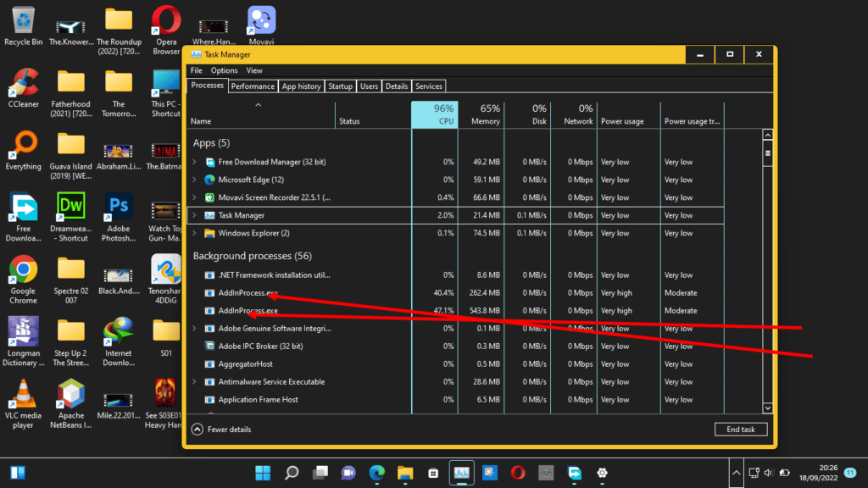Launch Apache NetBeans IDE shortcut
This screenshot has height=488, width=868.
pyautogui.click(x=71, y=404)
